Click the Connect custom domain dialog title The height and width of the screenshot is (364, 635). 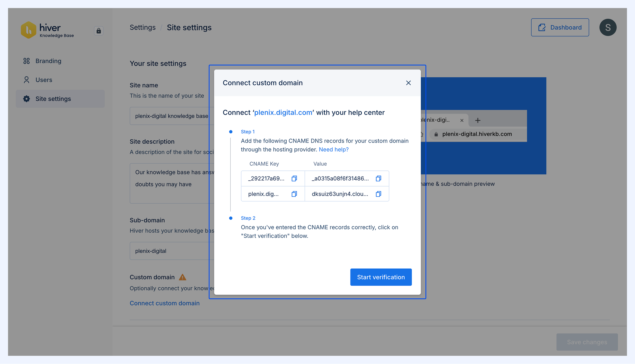coord(263,83)
